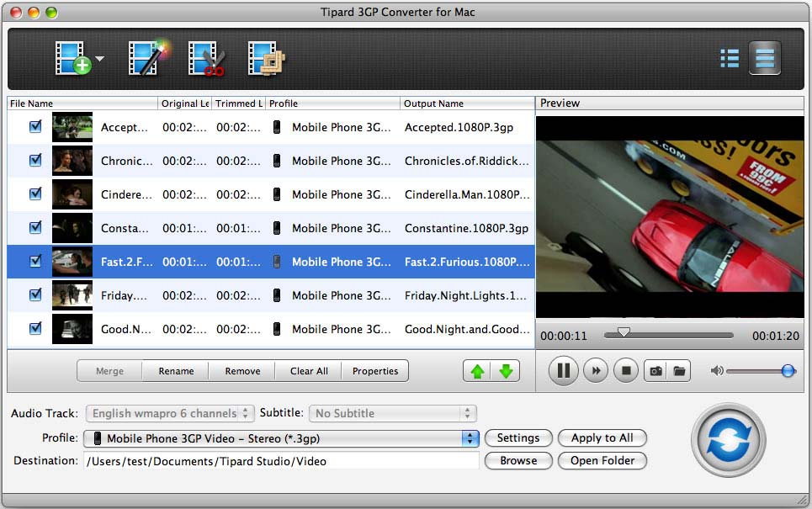Click the Profile column header

pyautogui.click(x=332, y=103)
